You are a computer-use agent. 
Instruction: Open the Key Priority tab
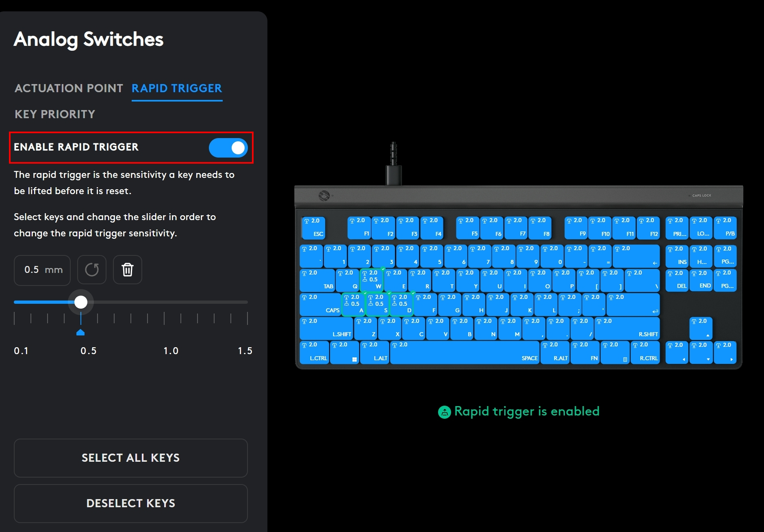[55, 114]
